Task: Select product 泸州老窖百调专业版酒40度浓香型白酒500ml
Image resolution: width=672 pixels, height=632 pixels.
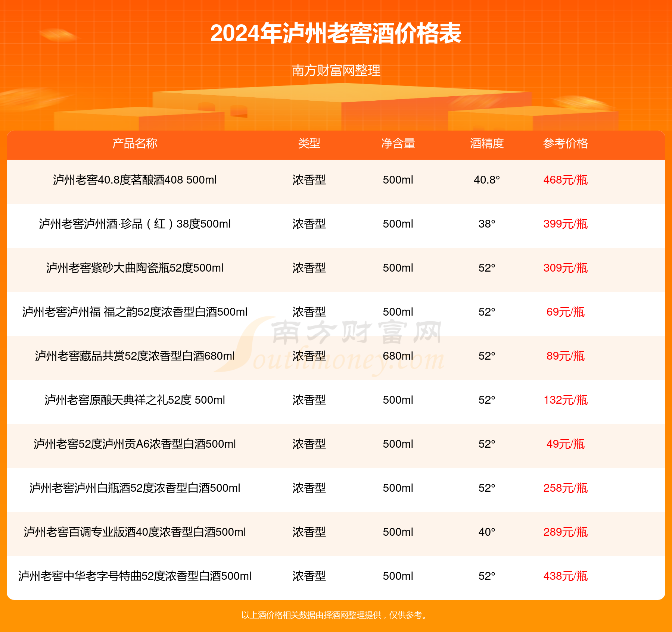Action: pyautogui.click(x=135, y=532)
